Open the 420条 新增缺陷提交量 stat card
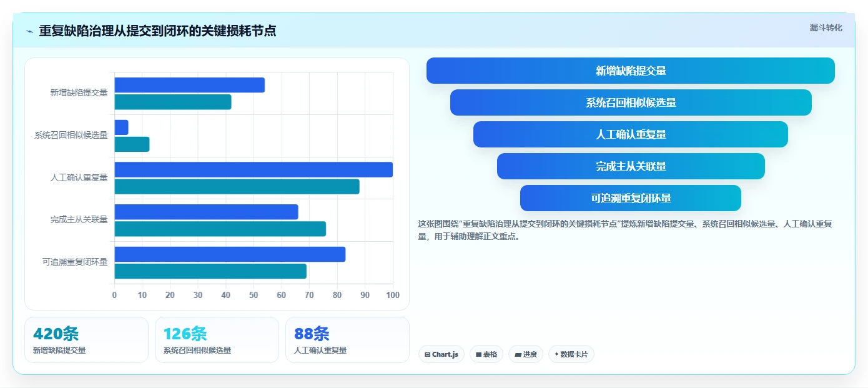868x388 pixels. [x=86, y=340]
